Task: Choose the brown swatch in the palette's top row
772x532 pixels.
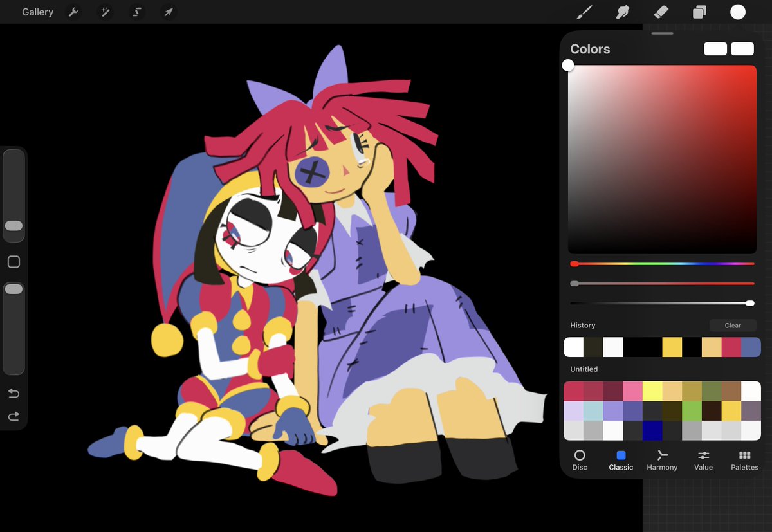Action: tap(731, 391)
